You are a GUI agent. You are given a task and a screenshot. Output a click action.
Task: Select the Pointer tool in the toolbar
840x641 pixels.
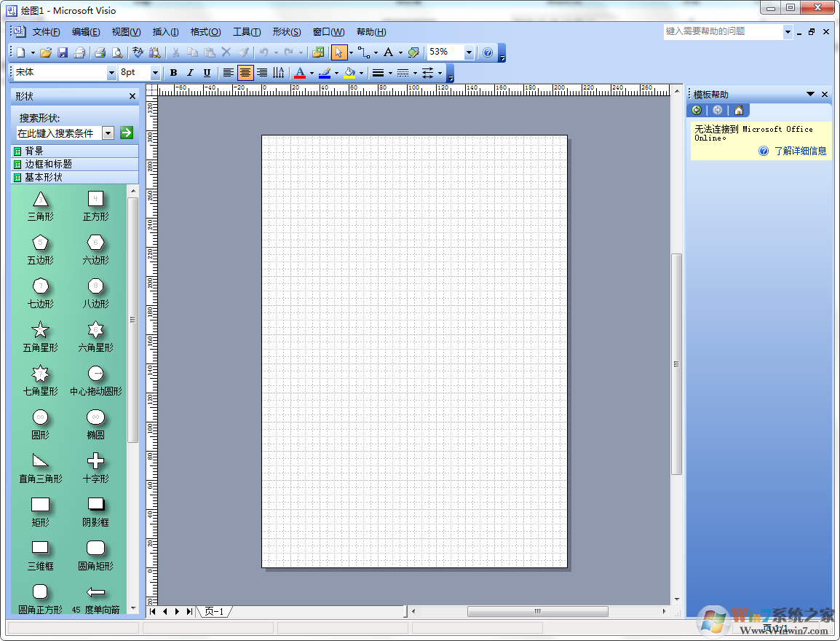coord(339,52)
